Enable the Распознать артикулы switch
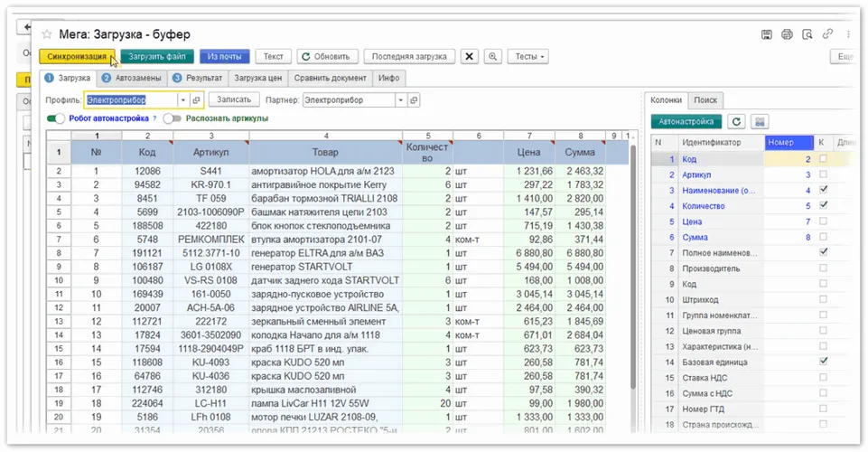Viewport: 868px width, 452px height. (173, 118)
